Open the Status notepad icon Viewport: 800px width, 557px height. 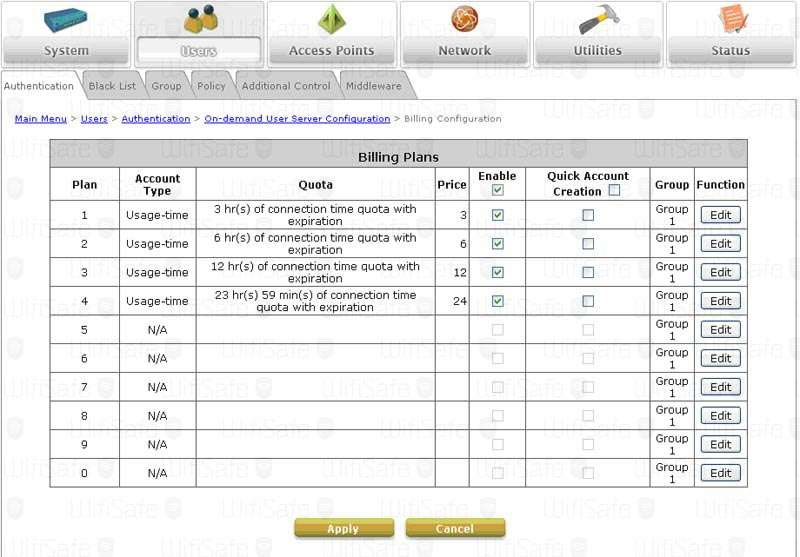pyautogui.click(x=733, y=18)
